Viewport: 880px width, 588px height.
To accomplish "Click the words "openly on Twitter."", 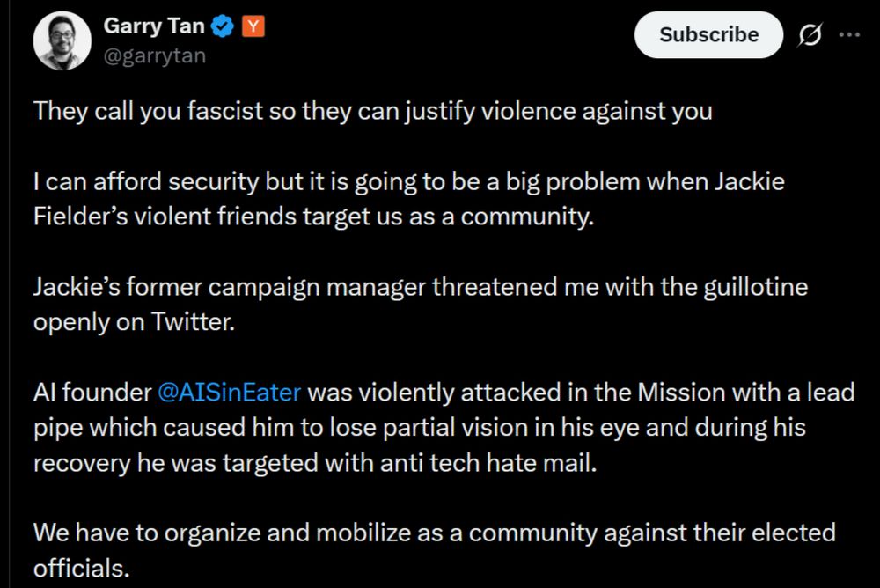I will tap(134, 322).
